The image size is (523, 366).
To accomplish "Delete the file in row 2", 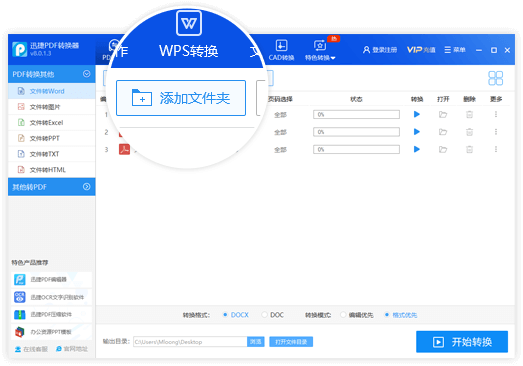I will tap(469, 132).
